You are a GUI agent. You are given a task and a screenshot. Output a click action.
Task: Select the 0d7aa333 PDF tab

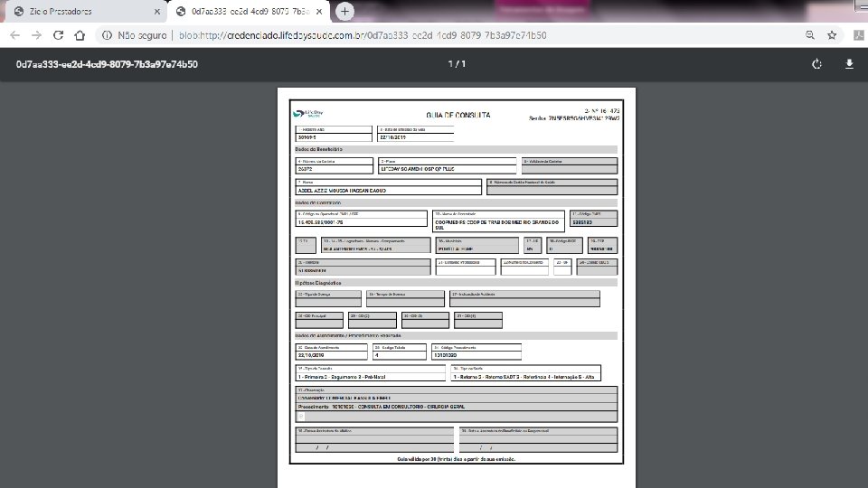(x=249, y=11)
